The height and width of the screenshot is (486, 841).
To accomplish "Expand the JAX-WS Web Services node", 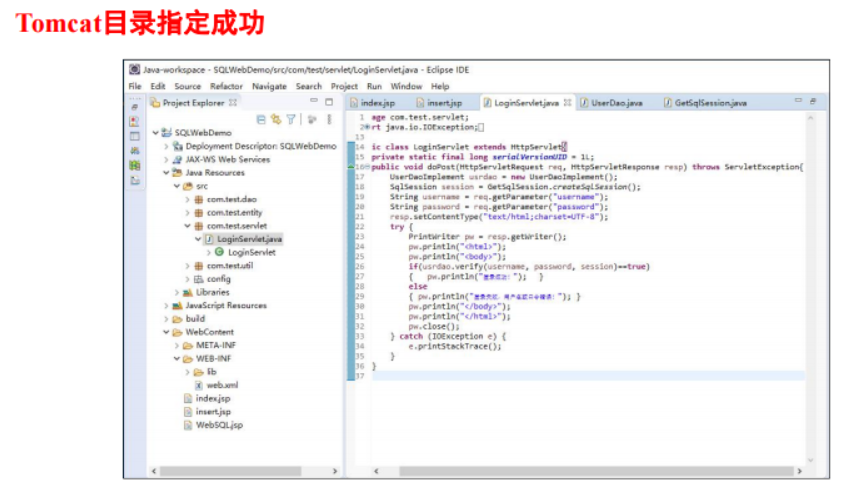I will click(x=166, y=159).
